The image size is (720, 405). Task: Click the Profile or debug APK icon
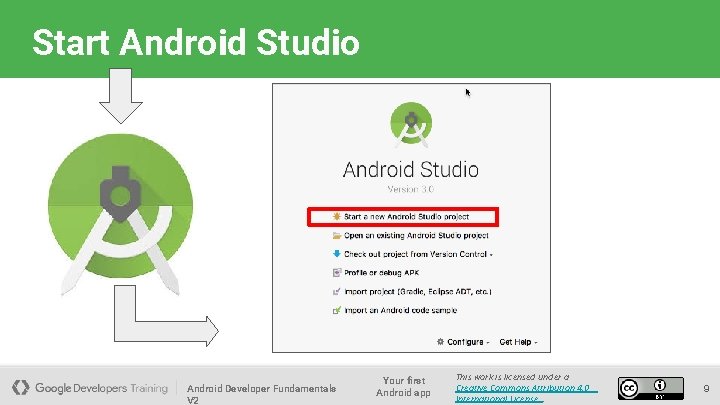click(x=337, y=273)
